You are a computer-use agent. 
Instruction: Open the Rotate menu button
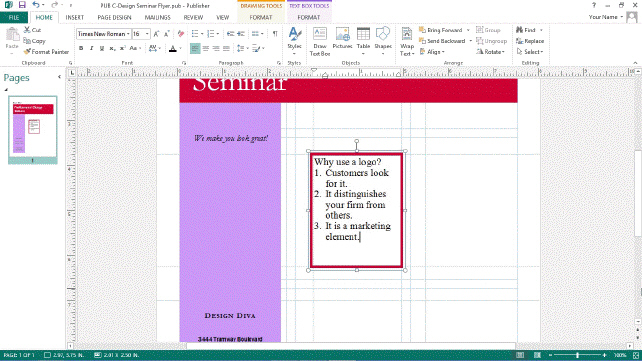click(491, 52)
